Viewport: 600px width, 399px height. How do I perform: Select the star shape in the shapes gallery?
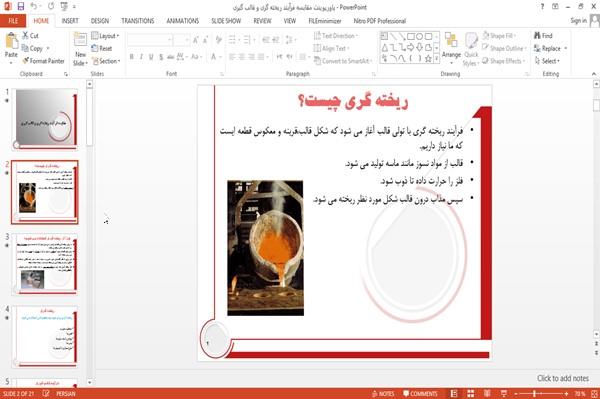pyautogui.click(x=428, y=59)
